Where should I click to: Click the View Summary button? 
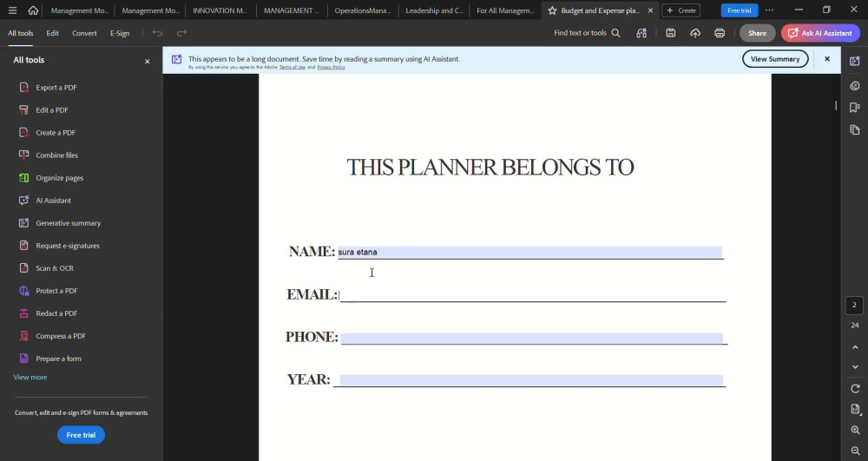pos(775,59)
